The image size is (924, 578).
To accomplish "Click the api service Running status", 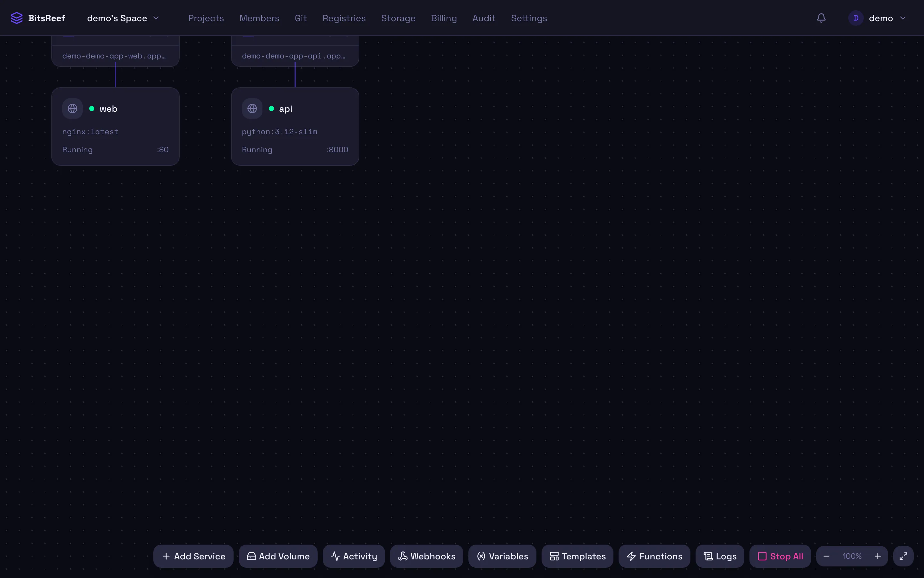I will [x=257, y=150].
